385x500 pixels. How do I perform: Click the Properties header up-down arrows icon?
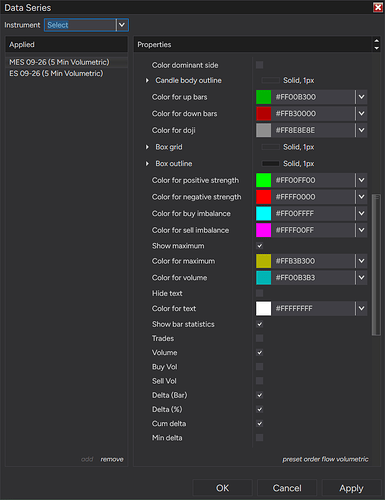pyautogui.click(x=376, y=44)
